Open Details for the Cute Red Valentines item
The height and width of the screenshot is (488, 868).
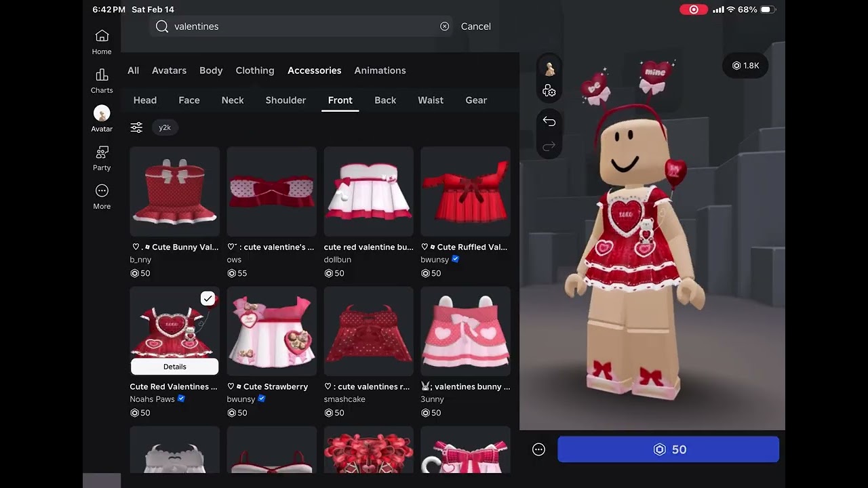pyautogui.click(x=175, y=367)
